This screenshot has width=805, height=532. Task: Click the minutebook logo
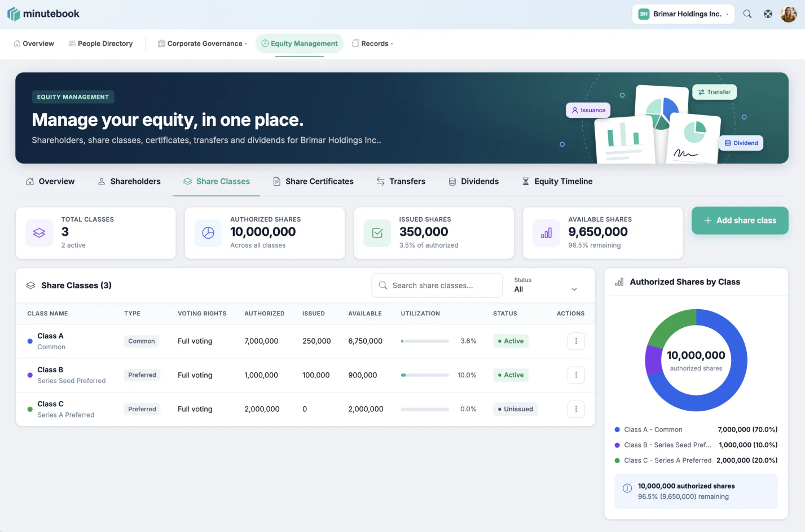(43, 14)
